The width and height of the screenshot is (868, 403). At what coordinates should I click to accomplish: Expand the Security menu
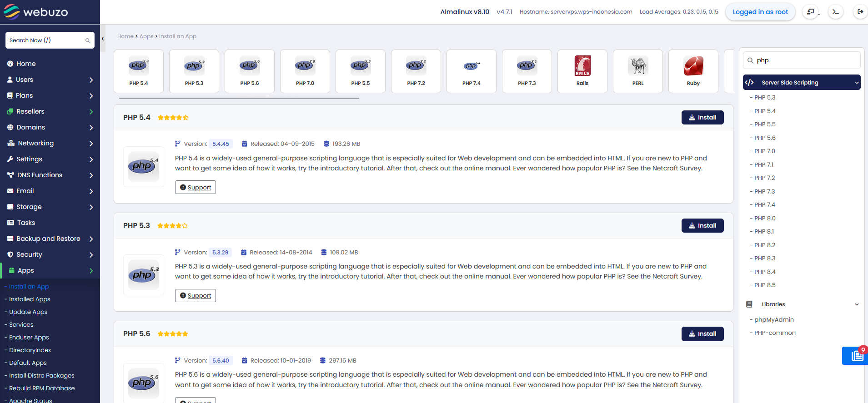tap(50, 254)
